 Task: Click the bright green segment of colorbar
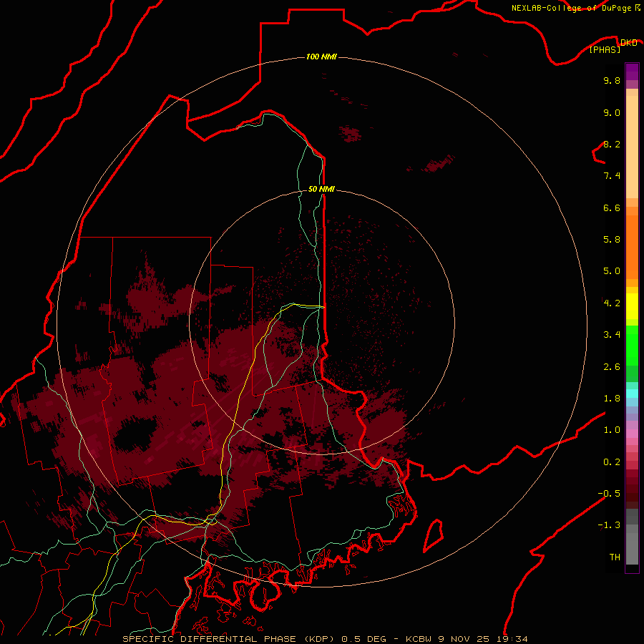point(632,345)
